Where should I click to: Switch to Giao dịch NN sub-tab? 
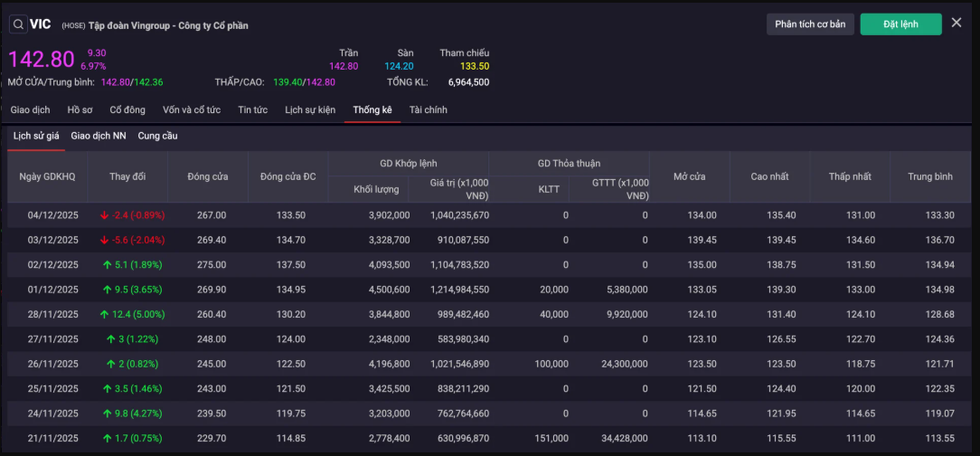tap(99, 136)
